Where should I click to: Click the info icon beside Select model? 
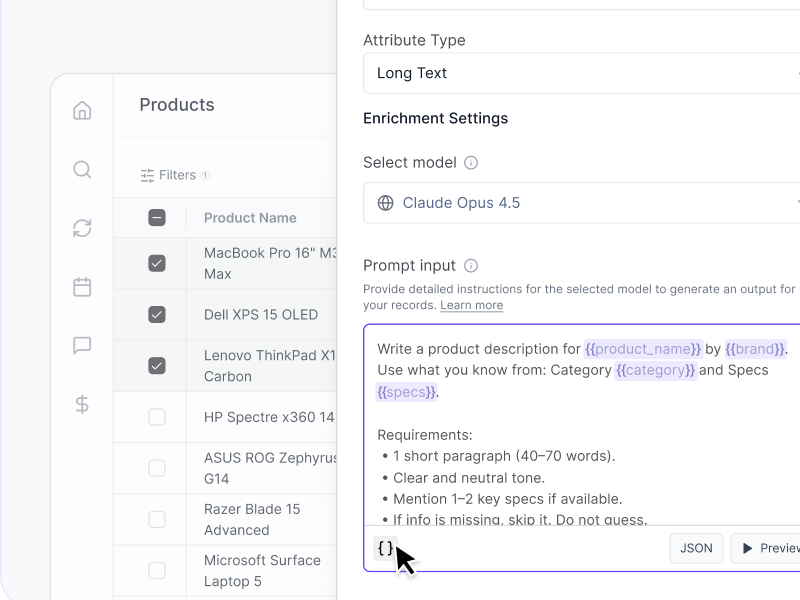click(x=470, y=162)
